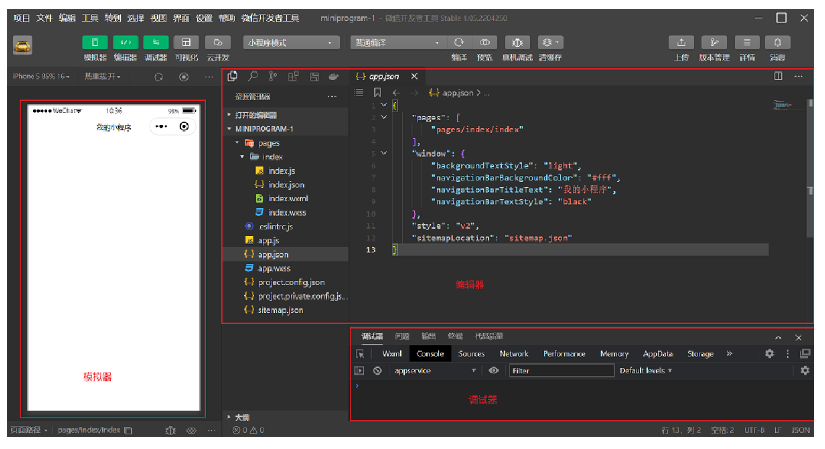Open the 微信开发者工具 menu
This screenshot has width=825, height=449.
click(270, 18)
